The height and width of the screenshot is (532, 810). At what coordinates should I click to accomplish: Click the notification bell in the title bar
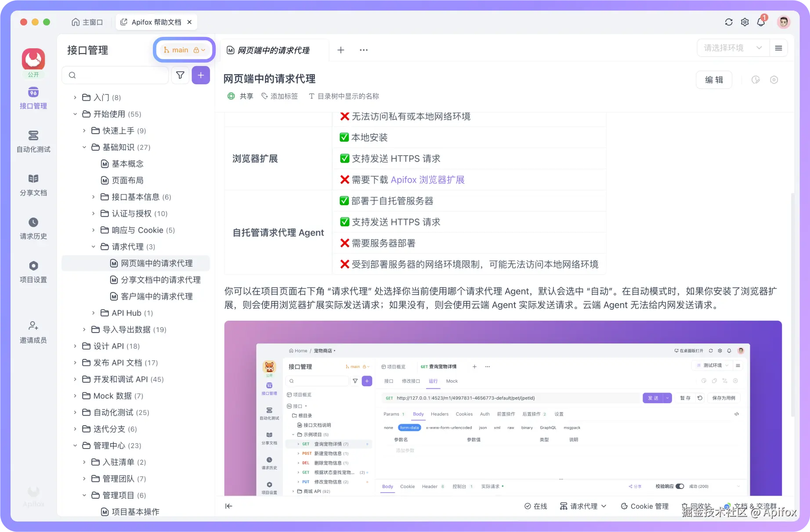click(x=761, y=22)
